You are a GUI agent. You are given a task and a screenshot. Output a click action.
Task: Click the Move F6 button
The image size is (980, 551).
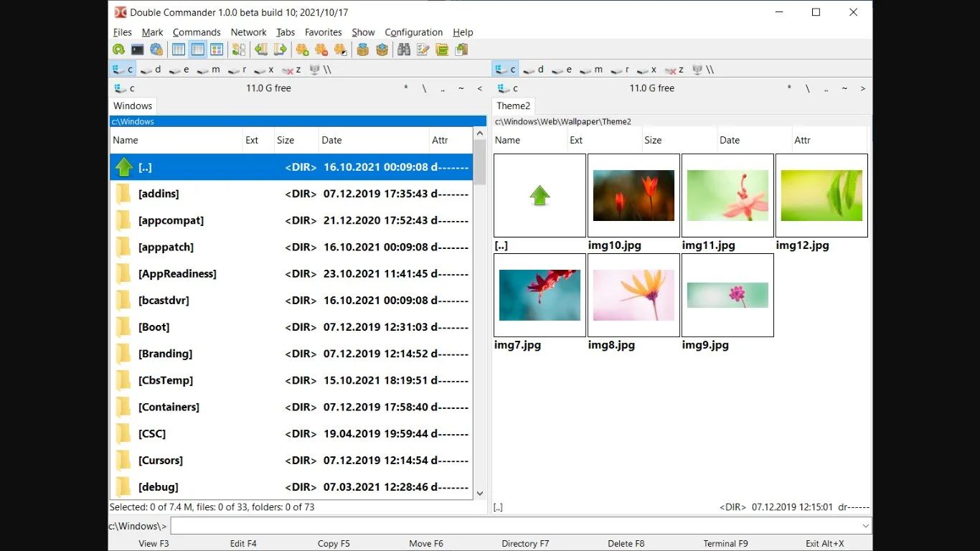point(426,544)
